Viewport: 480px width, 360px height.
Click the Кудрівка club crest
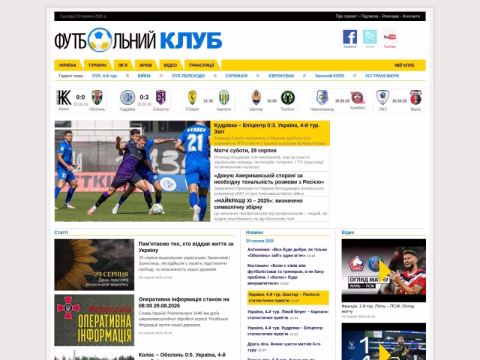(x=127, y=98)
